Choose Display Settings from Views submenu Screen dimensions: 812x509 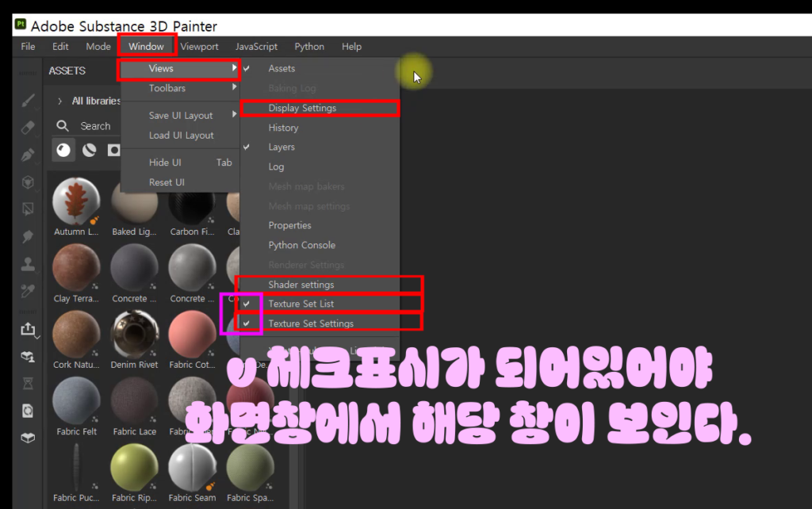click(x=320, y=108)
